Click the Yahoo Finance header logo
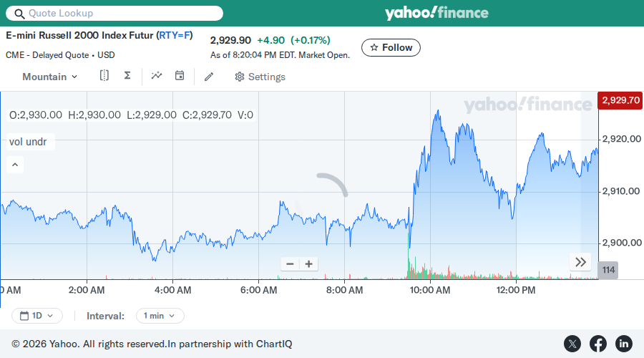644x358 pixels. point(436,13)
